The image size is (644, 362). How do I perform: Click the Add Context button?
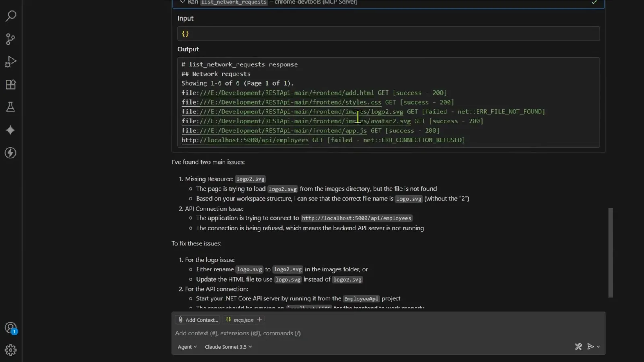[198, 320]
